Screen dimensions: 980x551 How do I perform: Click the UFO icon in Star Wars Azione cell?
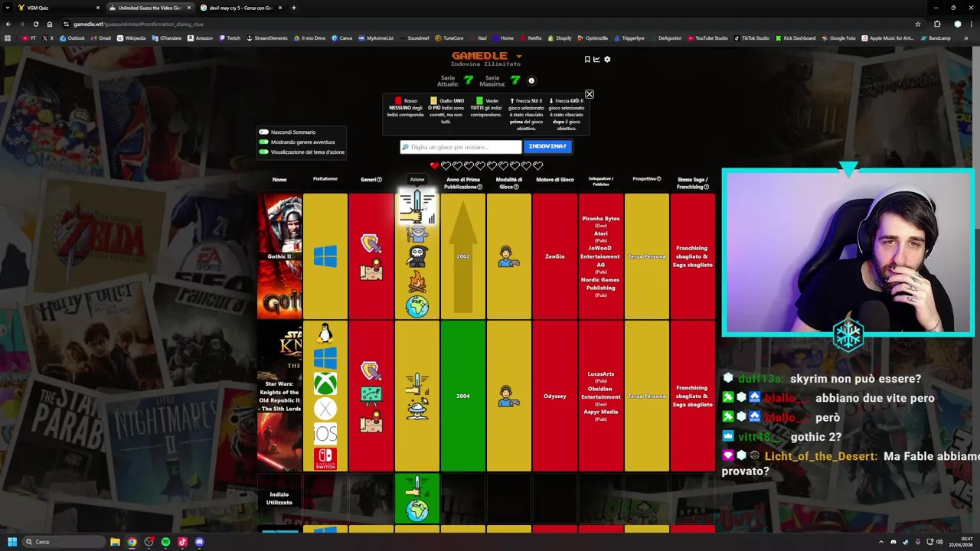pos(417,409)
